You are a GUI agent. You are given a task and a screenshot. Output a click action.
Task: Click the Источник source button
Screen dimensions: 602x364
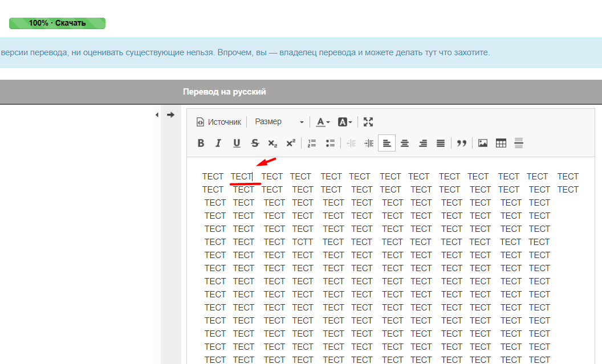(x=219, y=122)
